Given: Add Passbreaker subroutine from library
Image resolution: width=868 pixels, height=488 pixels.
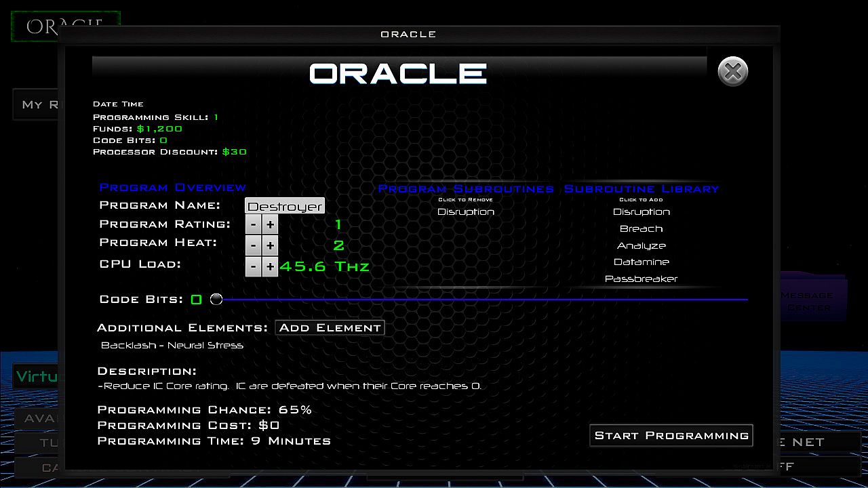Looking at the screenshot, I should pos(642,279).
